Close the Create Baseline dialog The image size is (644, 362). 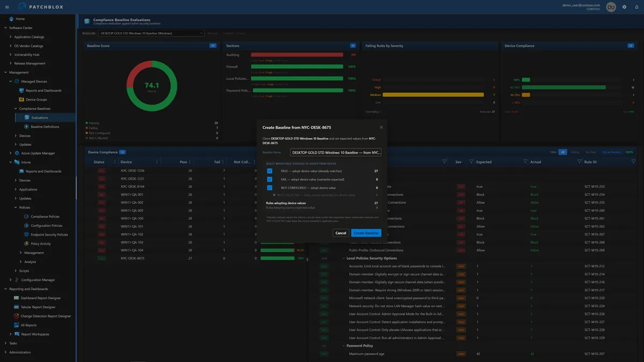coord(382,127)
